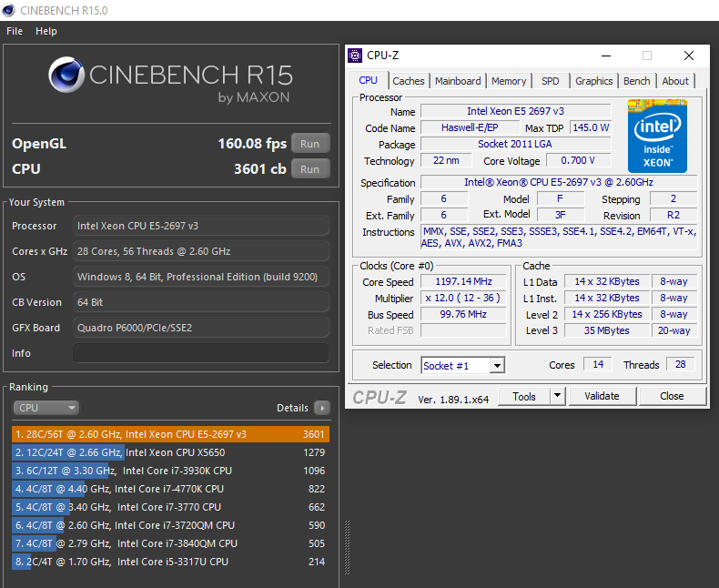Select ranking row Intel Core i7-3720QM
This screenshot has width=719, height=588.
(170, 525)
